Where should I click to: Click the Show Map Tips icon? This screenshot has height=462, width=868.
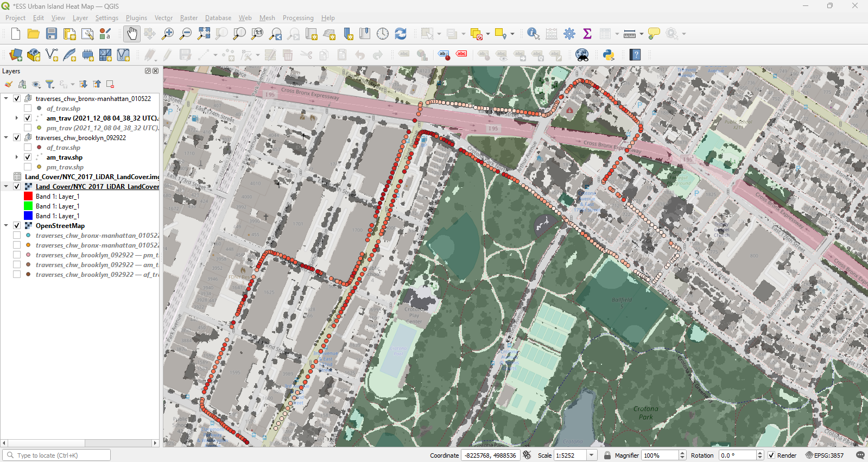pos(654,34)
